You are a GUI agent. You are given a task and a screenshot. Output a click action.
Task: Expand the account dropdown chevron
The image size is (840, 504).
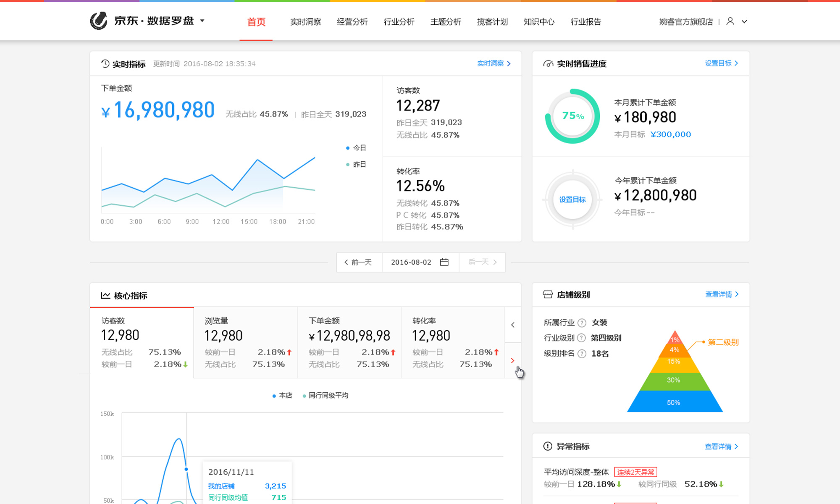coord(744,21)
